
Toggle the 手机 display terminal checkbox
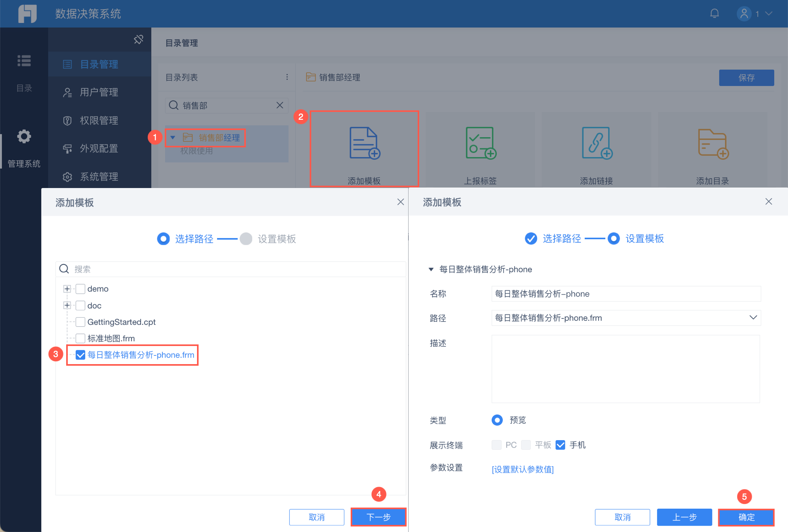560,445
